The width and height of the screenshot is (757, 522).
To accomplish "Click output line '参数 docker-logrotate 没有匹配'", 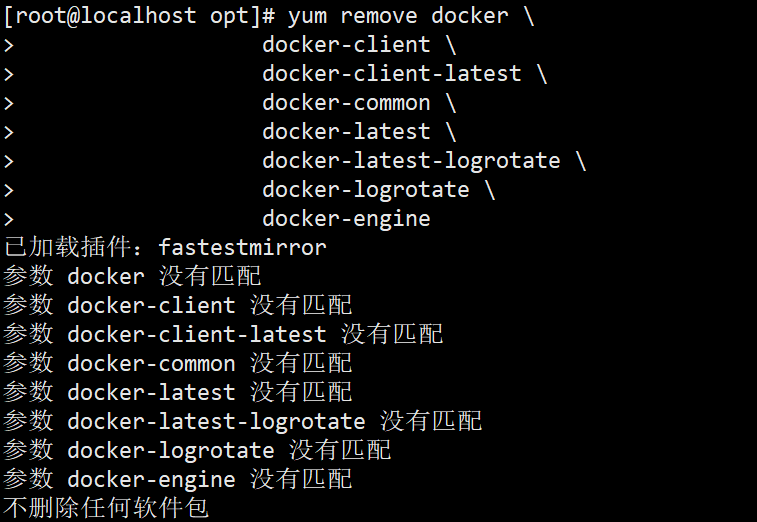I will [197, 450].
